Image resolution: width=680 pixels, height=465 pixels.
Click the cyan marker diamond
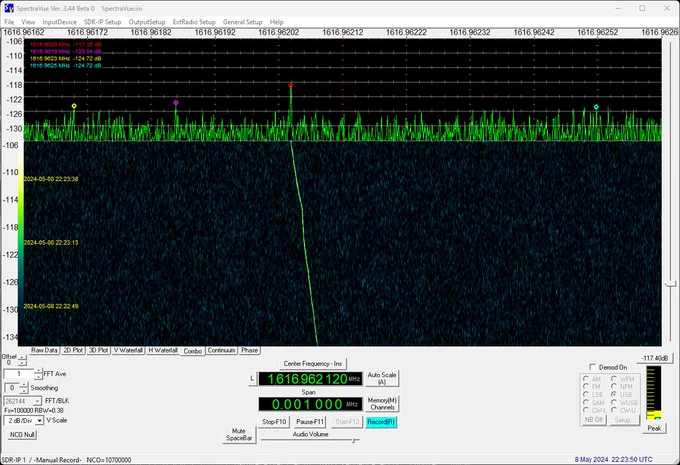596,107
